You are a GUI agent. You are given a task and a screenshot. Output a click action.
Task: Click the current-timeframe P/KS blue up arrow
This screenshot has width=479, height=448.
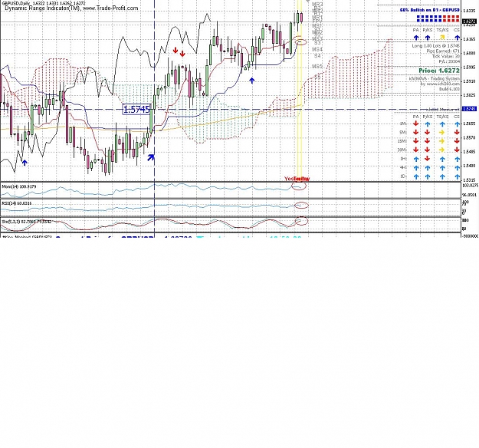pyautogui.click(x=428, y=38)
